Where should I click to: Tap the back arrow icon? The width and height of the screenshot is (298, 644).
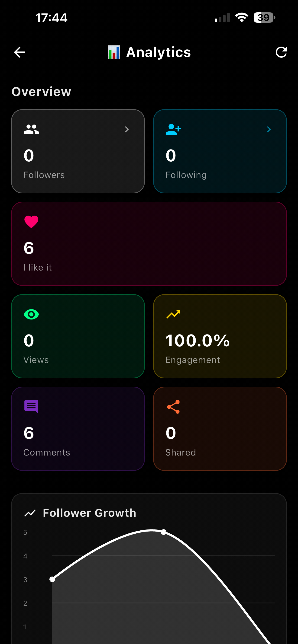[x=19, y=52]
